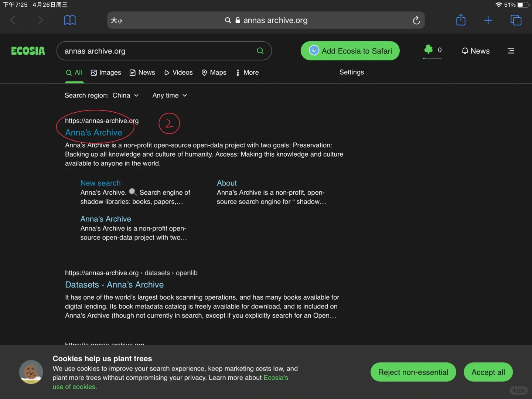Expand the Any time filter dropdown

pyautogui.click(x=170, y=95)
